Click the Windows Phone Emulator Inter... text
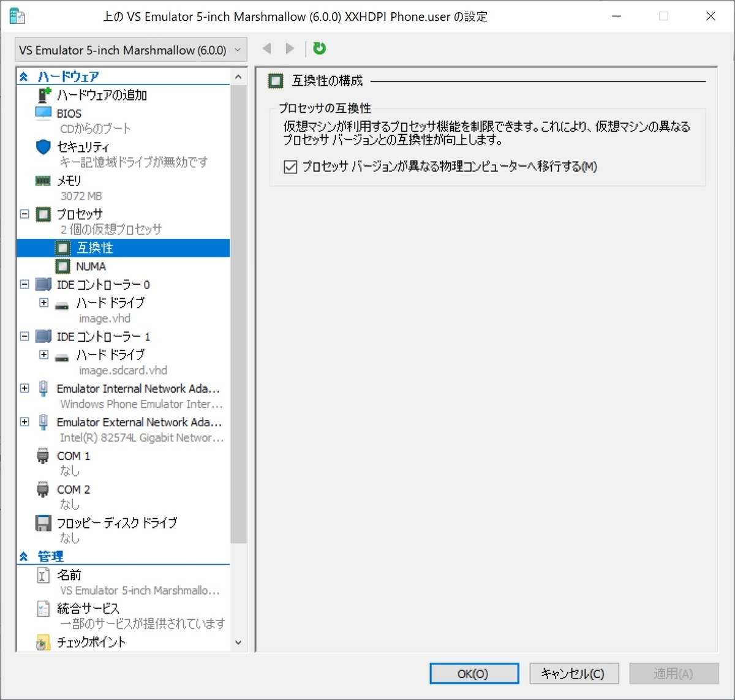The height and width of the screenshot is (700, 735). pos(141,404)
